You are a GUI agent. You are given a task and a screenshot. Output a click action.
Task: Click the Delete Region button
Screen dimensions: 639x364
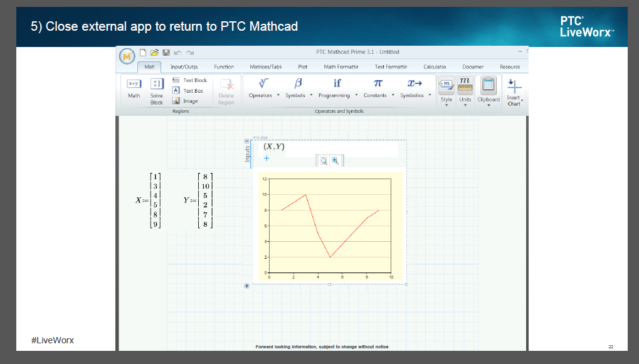226,91
